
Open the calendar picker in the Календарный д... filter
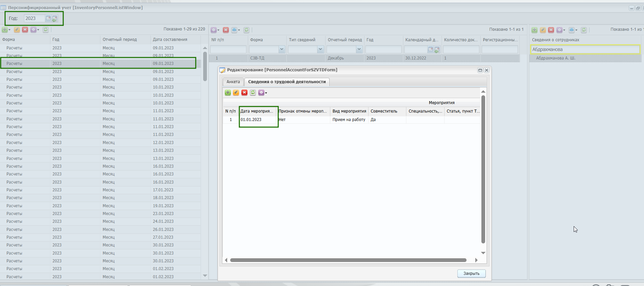431,49
